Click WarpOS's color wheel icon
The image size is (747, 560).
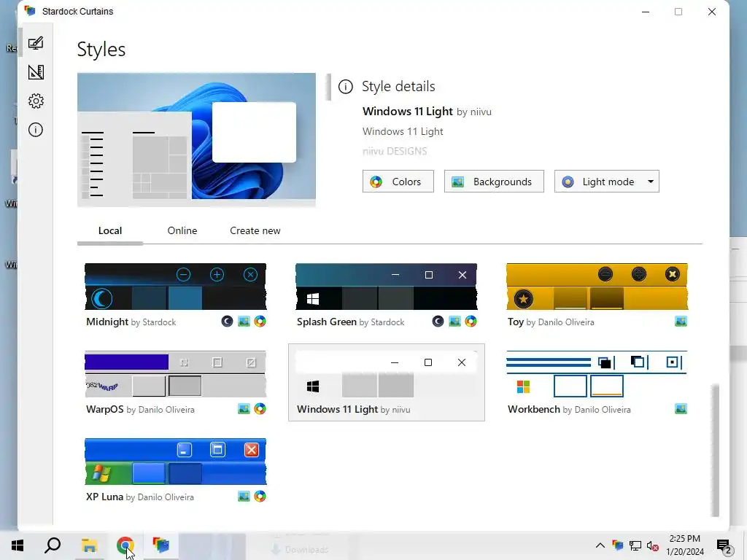point(260,408)
